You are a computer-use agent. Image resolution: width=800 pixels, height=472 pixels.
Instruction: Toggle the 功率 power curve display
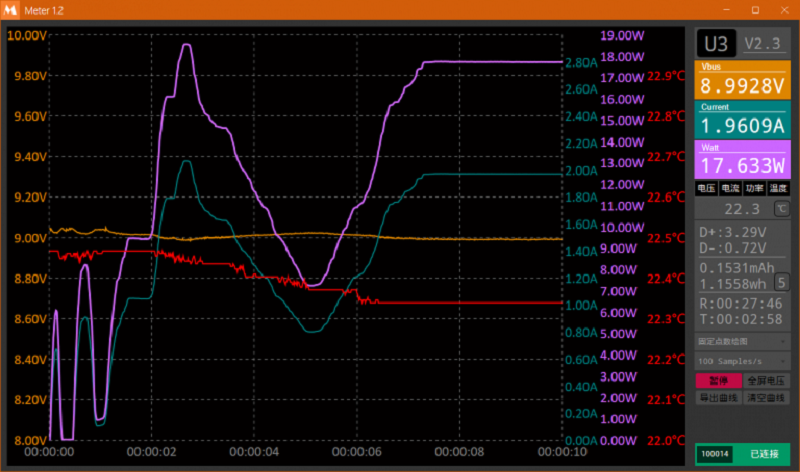click(755, 188)
